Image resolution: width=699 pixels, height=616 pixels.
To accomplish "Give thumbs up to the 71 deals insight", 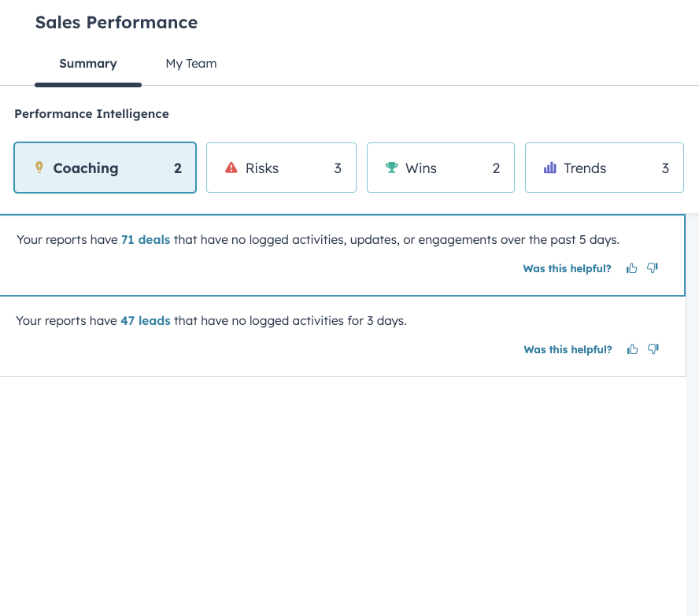I will (x=631, y=268).
